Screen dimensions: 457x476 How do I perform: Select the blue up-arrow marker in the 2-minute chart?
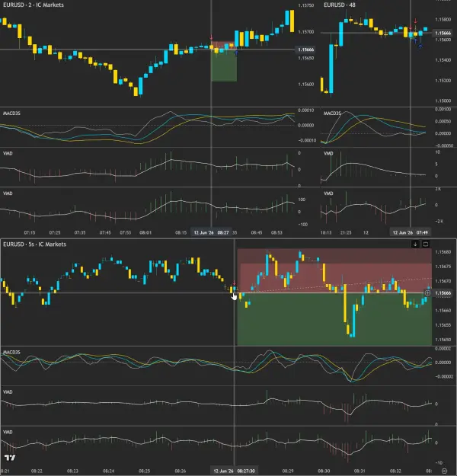click(236, 53)
